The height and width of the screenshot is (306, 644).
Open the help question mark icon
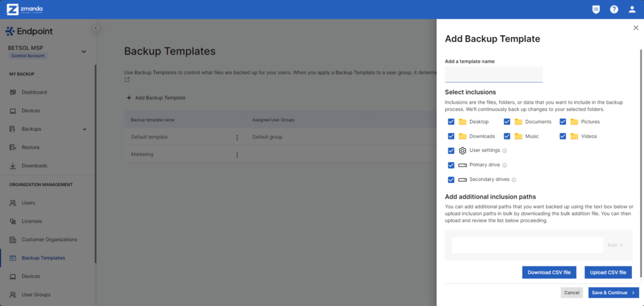pyautogui.click(x=614, y=9)
